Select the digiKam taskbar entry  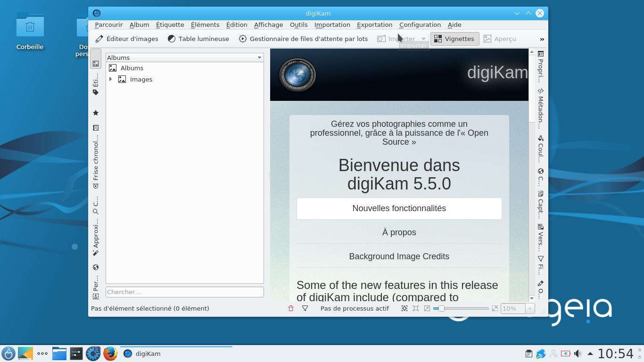tap(176, 354)
